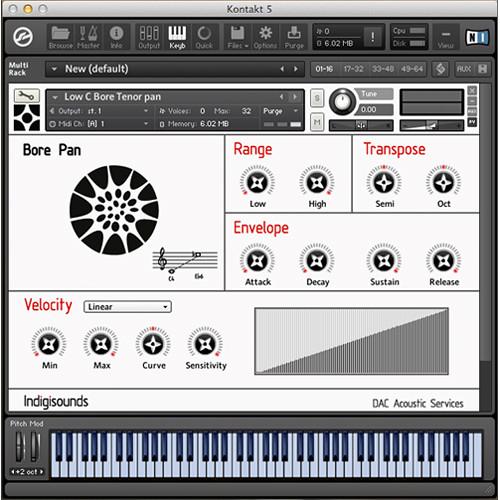This screenshot has width=500, height=500.
Task: Click the Range Low knob
Action: click(x=257, y=183)
